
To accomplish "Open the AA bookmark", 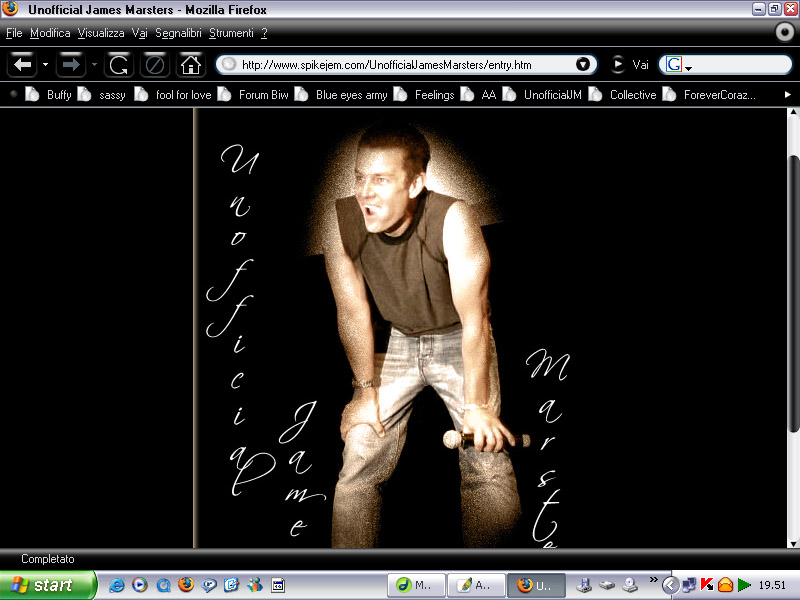I will click(x=478, y=94).
